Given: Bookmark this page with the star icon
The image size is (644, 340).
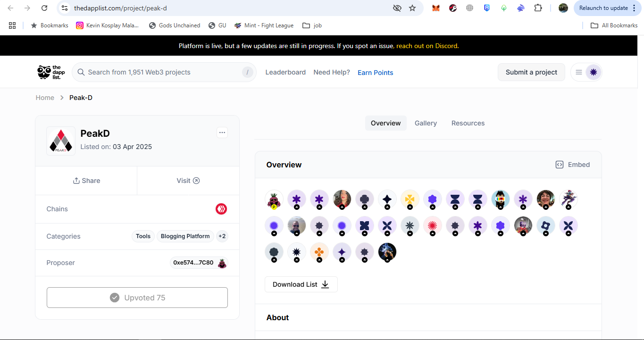Looking at the screenshot, I should (412, 8).
